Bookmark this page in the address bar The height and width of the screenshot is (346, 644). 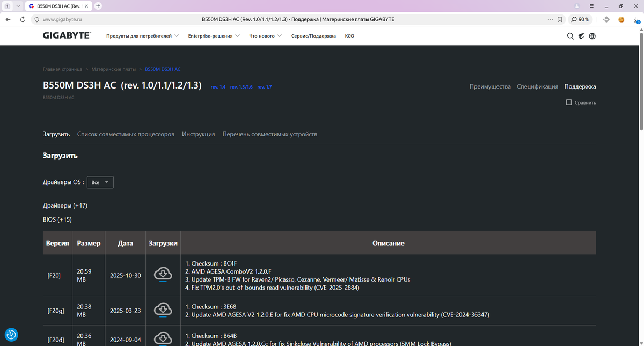pos(560,19)
